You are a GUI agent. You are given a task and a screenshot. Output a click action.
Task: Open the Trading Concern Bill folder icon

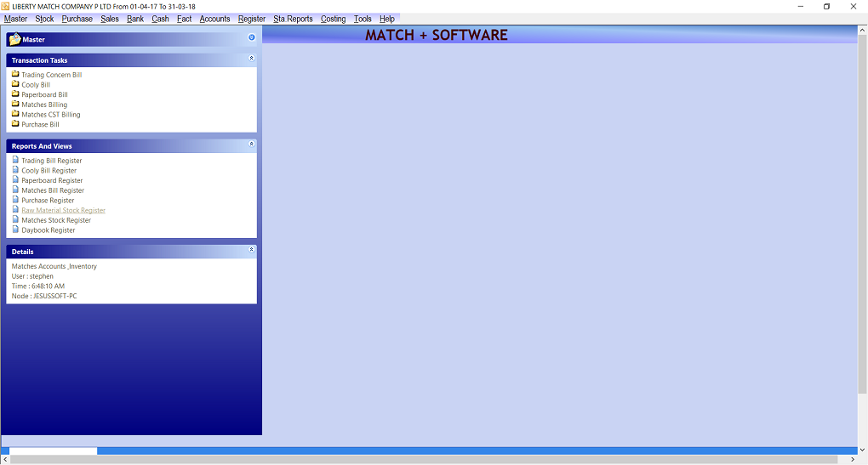pos(15,74)
